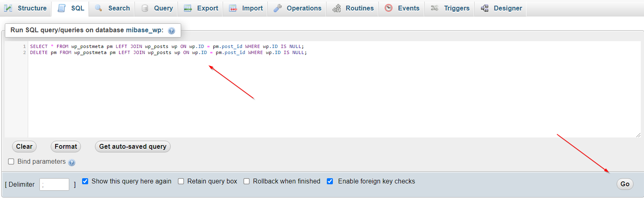Open help icon next to Bind parameters
This screenshot has width=644, height=202.
click(x=72, y=162)
